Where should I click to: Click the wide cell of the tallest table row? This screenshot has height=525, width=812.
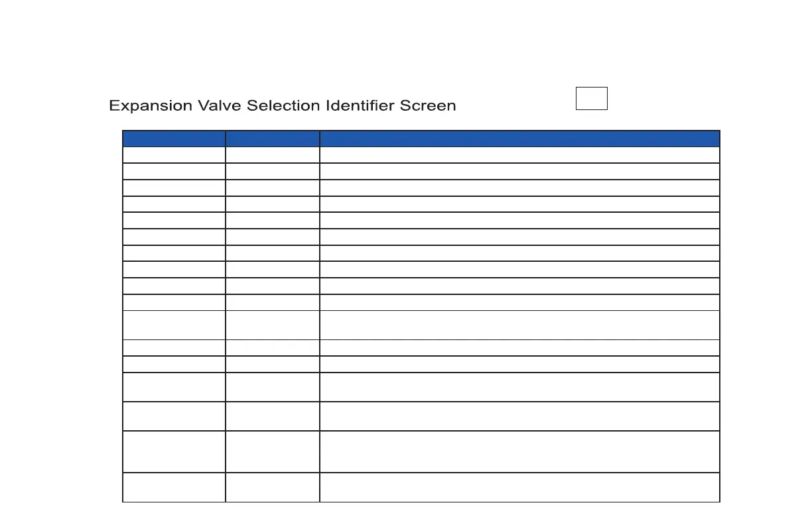[x=519, y=451]
